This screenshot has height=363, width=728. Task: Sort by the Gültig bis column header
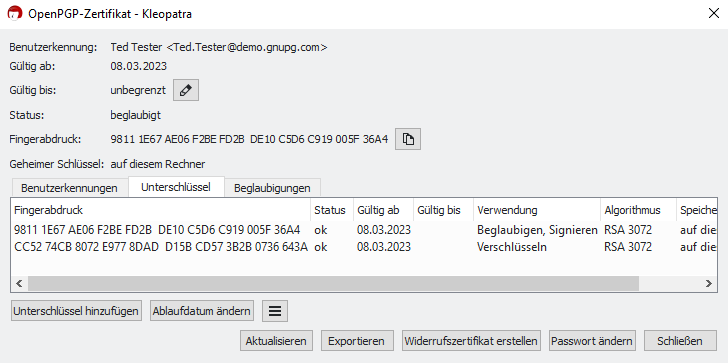(x=443, y=210)
